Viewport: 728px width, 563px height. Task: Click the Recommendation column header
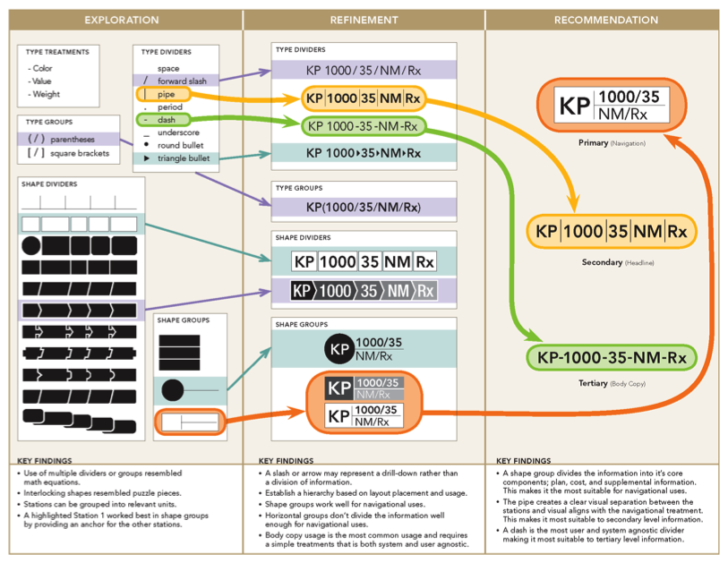point(605,20)
